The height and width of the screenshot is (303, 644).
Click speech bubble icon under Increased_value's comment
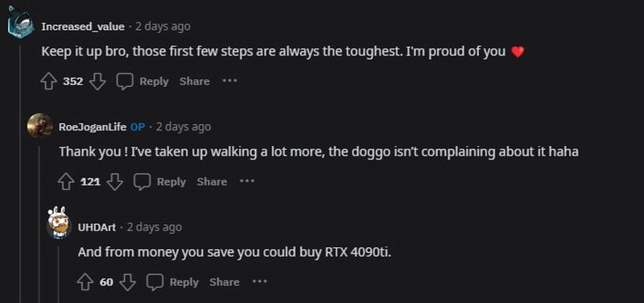coord(125,81)
